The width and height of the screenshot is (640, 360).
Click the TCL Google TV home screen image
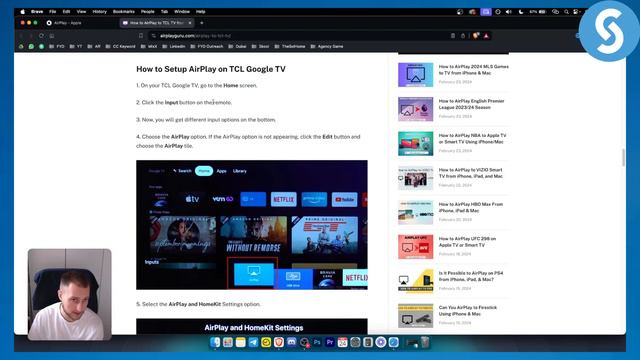[252, 225]
